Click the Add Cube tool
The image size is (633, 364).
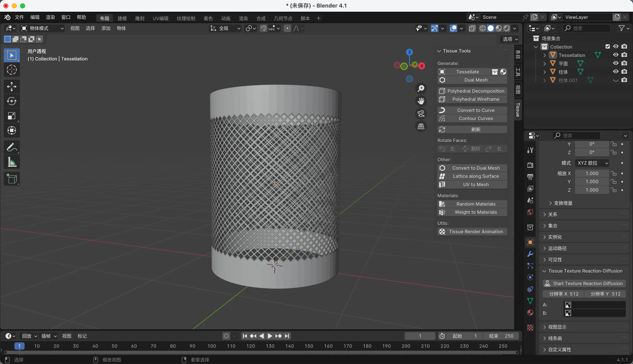(12, 178)
